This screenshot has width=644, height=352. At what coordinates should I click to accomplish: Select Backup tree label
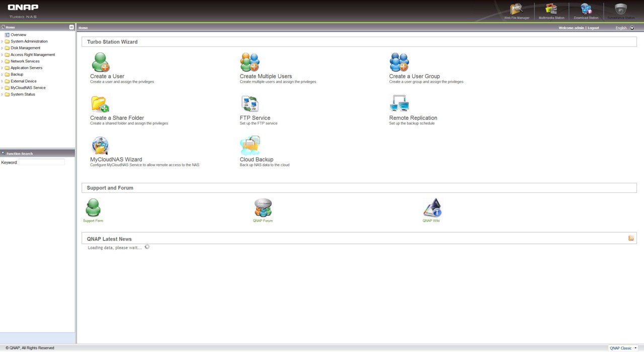(17, 74)
